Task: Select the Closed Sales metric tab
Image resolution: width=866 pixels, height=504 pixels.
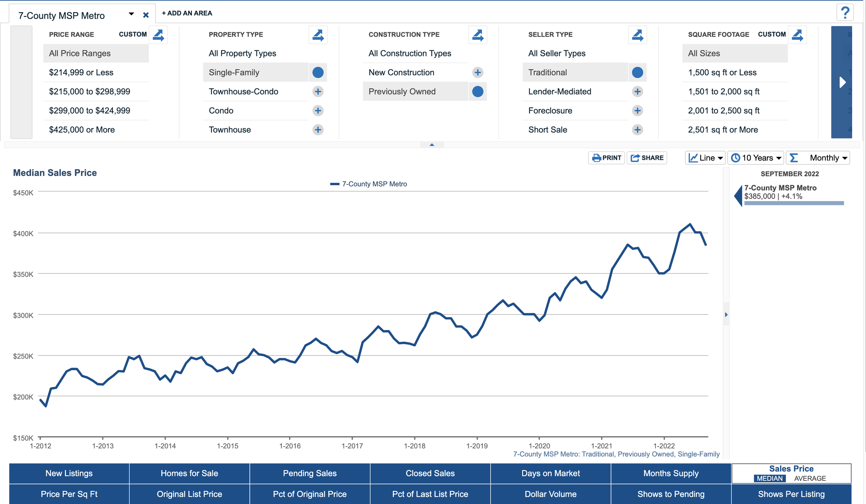Action: tap(430, 473)
